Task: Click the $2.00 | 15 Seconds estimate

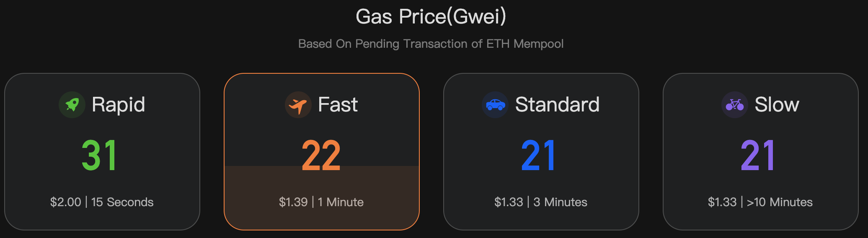Action: pos(102,202)
